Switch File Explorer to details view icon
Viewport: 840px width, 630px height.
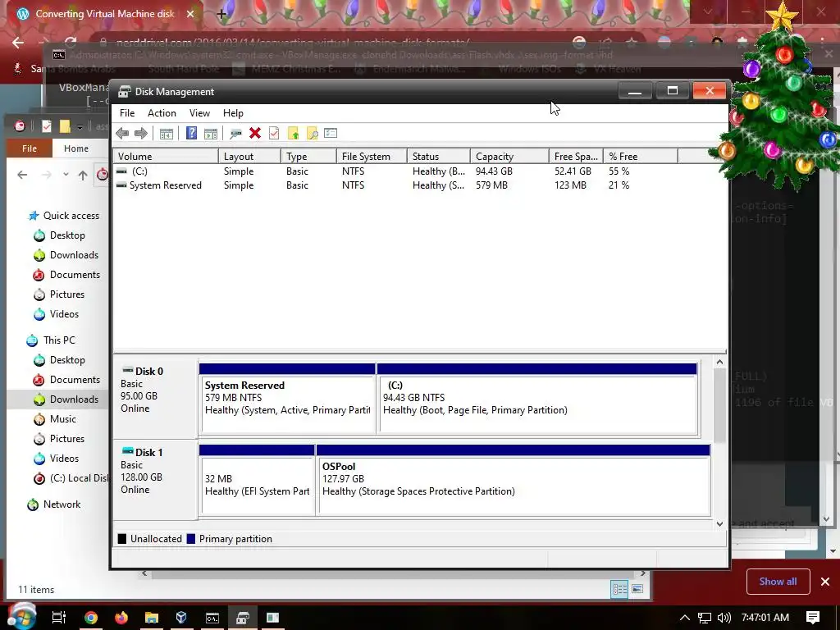pos(620,589)
